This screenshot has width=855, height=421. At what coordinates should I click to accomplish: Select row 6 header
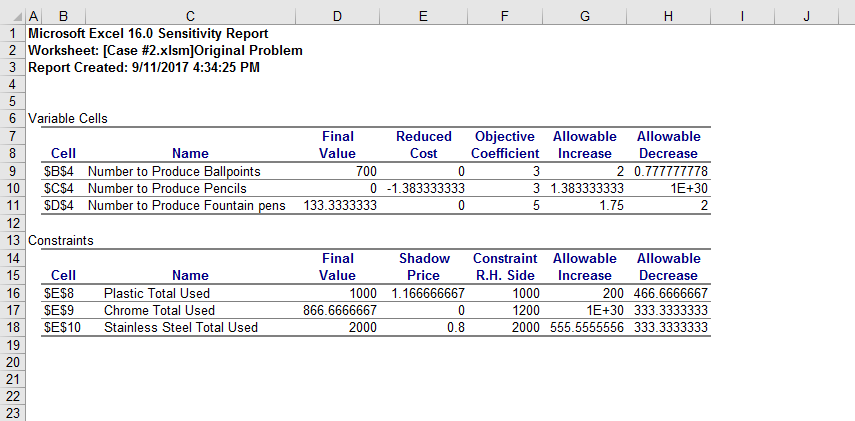click(13, 118)
